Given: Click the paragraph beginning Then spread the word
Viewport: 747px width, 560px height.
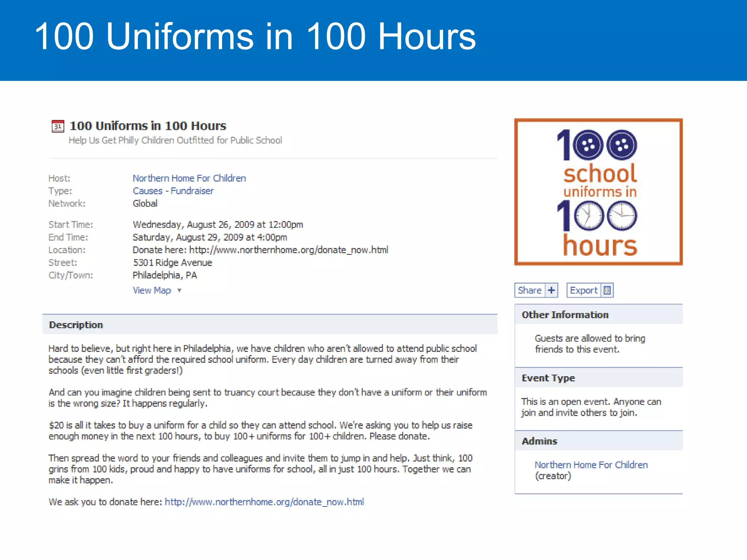Looking at the screenshot, I should [260, 469].
